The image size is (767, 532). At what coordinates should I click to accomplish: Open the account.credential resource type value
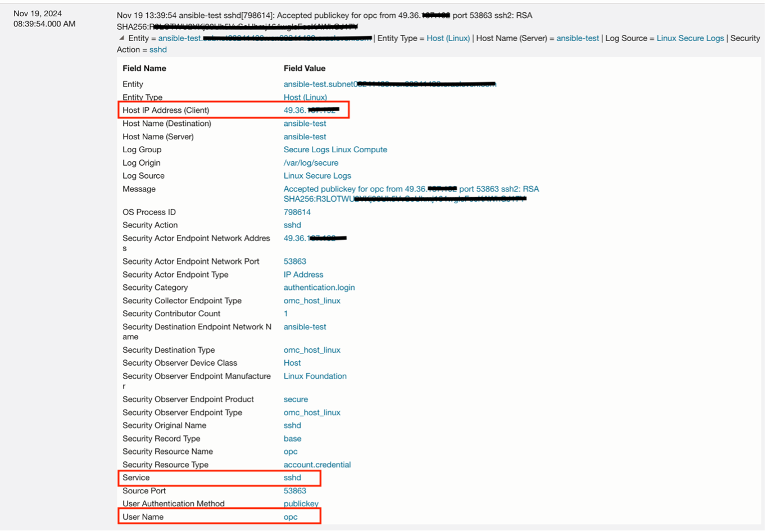click(317, 465)
